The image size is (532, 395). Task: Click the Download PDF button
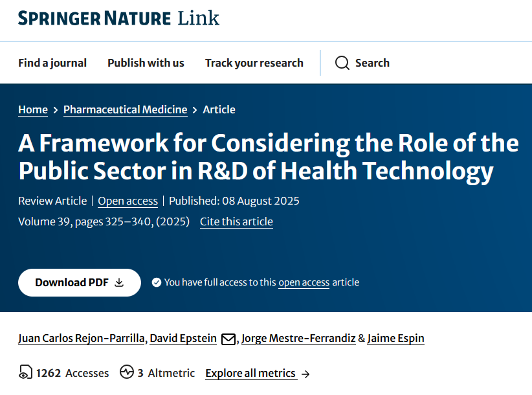[x=79, y=282]
